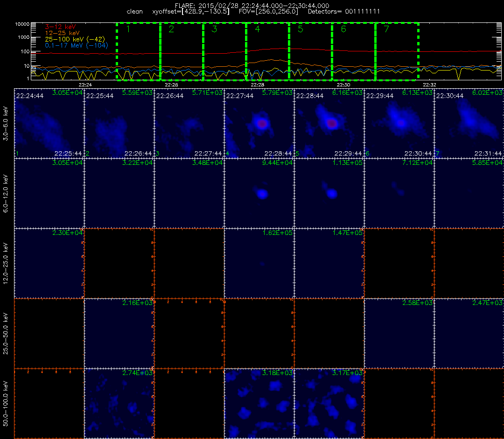Click the red '3-12 keV' legend entry
The image size is (504, 439).
[60, 27]
